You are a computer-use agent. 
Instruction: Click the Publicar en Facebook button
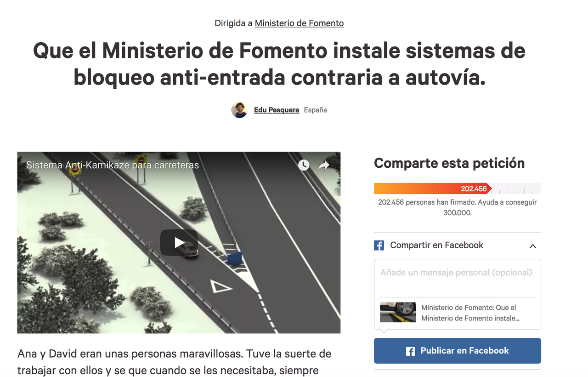coord(458,351)
